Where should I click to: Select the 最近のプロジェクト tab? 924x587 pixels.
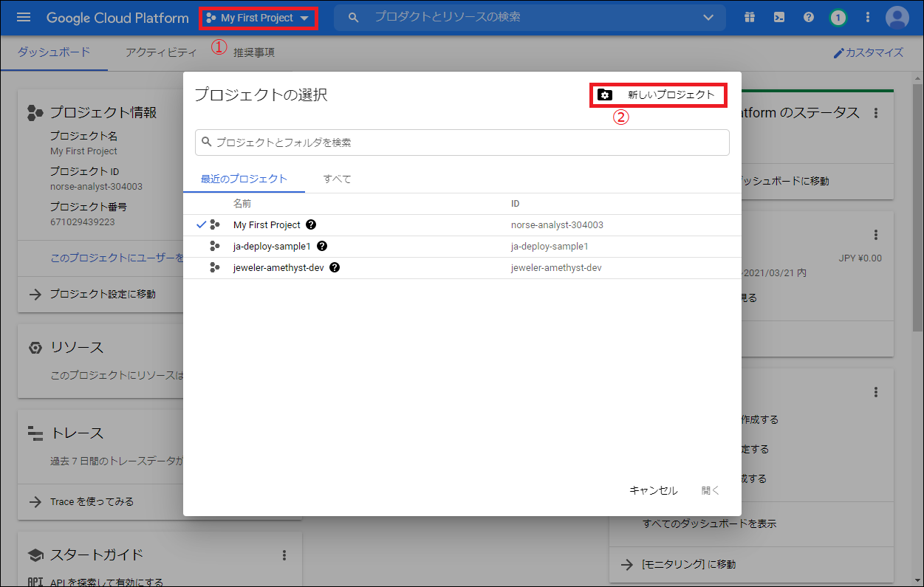244,179
